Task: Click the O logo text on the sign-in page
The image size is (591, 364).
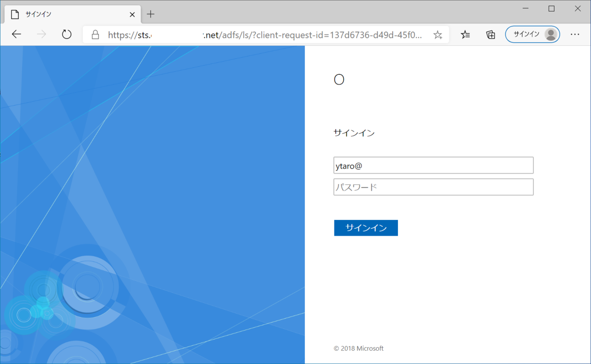Action: (339, 80)
